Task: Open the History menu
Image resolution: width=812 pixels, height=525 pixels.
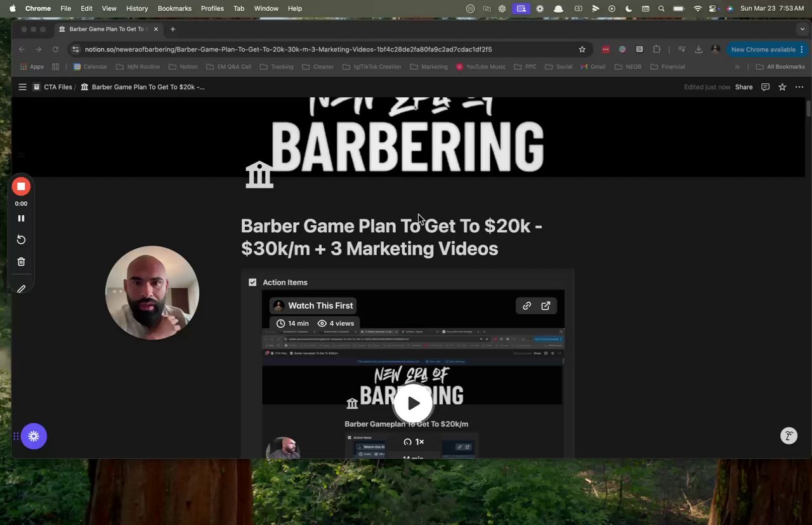Action: [137, 8]
